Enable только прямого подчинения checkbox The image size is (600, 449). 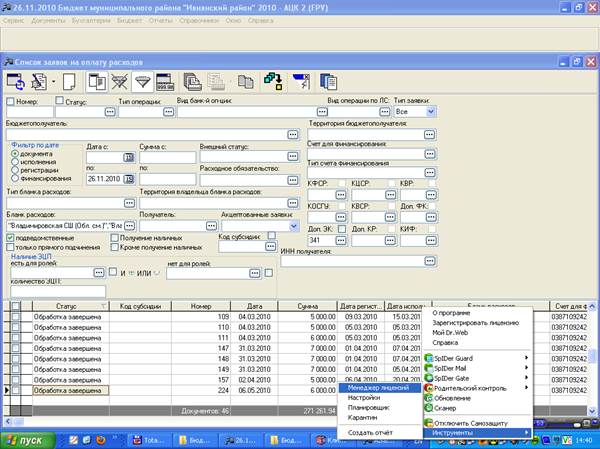(x=10, y=247)
